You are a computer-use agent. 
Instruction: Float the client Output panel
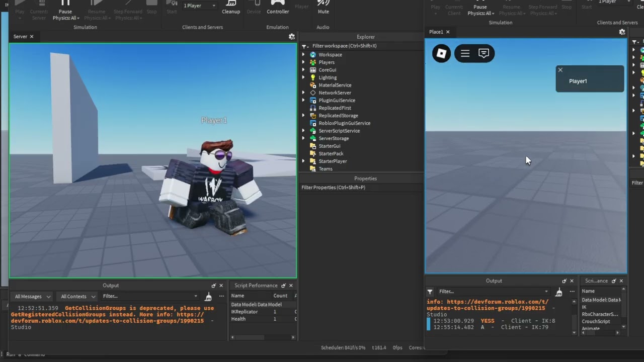coord(565,281)
